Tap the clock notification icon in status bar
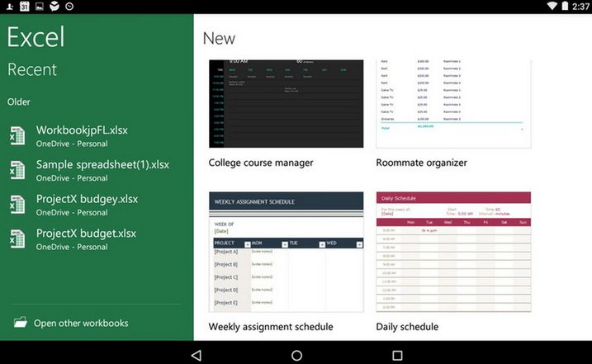Image resolution: width=592 pixels, height=364 pixels. tap(69, 6)
